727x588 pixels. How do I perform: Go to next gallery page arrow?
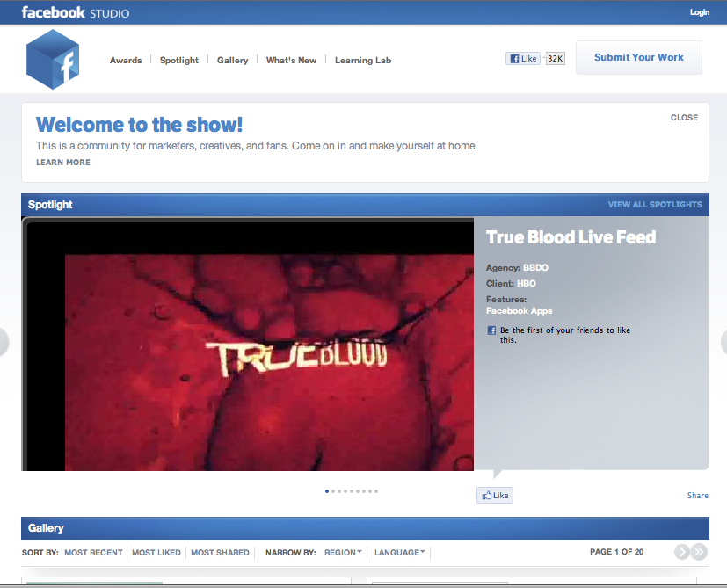(681, 552)
